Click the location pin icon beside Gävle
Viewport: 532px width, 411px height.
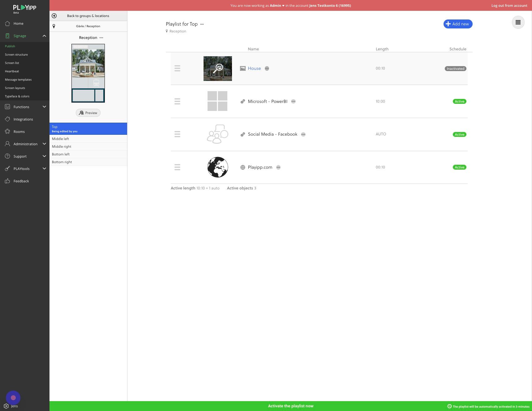click(x=54, y=26)
